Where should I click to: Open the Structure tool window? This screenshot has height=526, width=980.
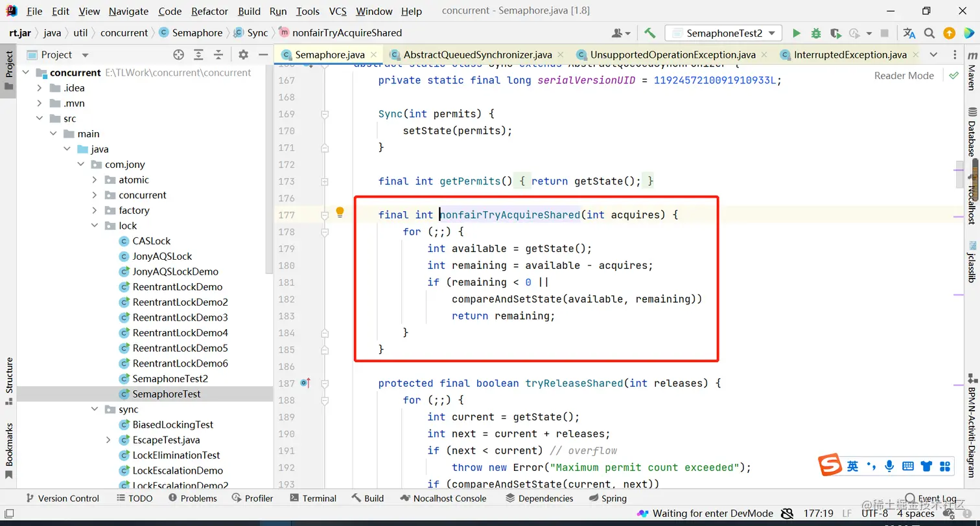(x=9, y=381)
